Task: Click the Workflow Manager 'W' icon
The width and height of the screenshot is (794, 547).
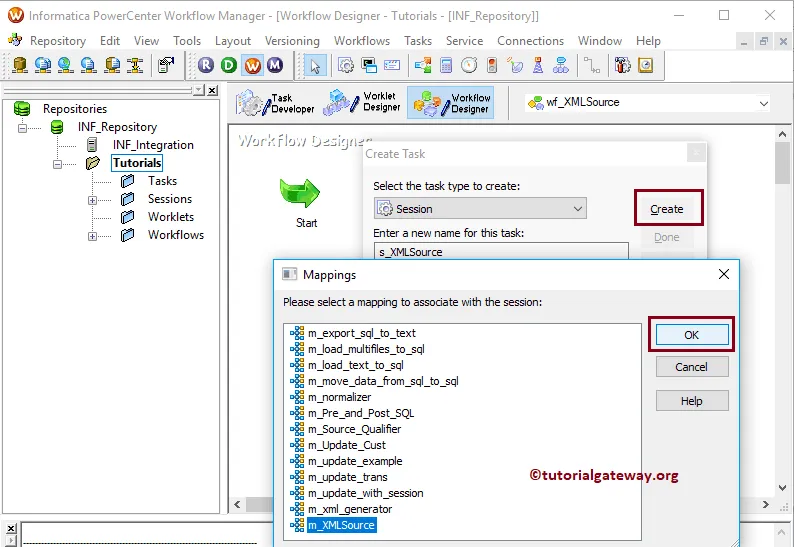Action: click(x=253, y=65)
